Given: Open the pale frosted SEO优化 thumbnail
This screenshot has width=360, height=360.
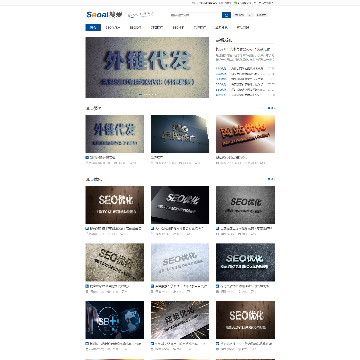Looking at the screenshot, I should 180,262.
